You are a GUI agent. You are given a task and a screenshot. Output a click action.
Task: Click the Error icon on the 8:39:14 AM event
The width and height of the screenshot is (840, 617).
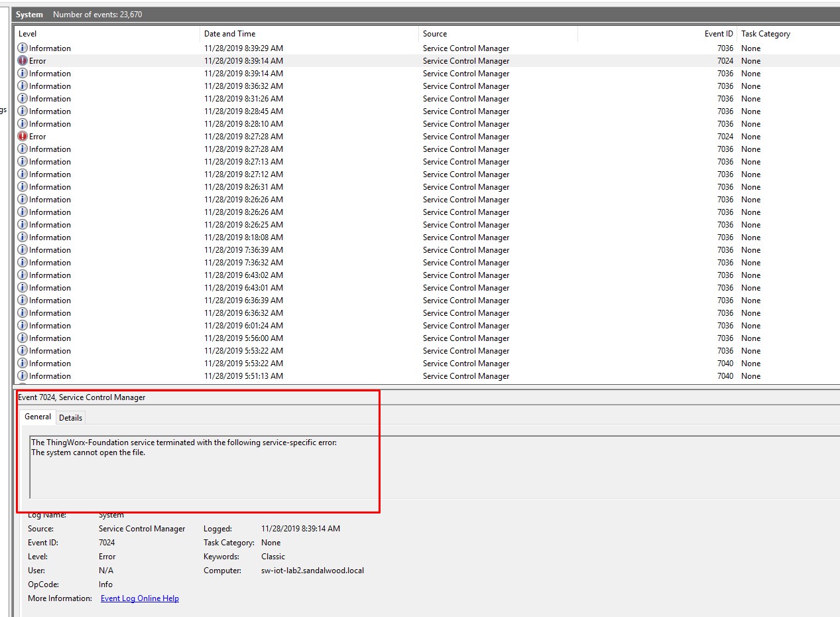22,60
